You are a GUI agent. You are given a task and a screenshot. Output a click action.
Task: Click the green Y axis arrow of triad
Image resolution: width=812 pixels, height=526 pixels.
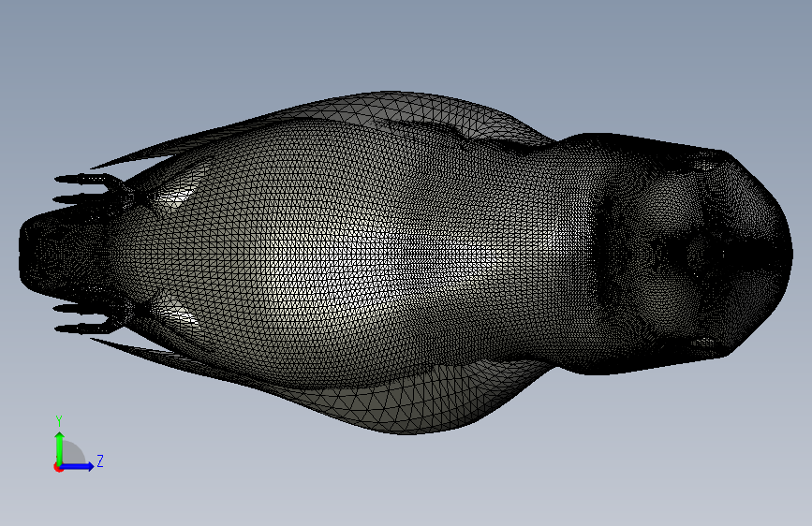click(x=60, y=447)
